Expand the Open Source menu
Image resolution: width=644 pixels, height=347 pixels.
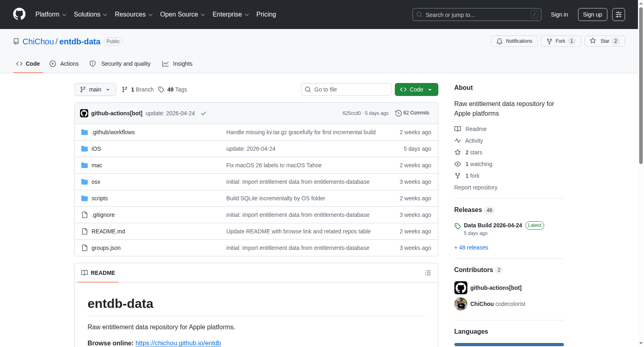click(x=183, y=15)
